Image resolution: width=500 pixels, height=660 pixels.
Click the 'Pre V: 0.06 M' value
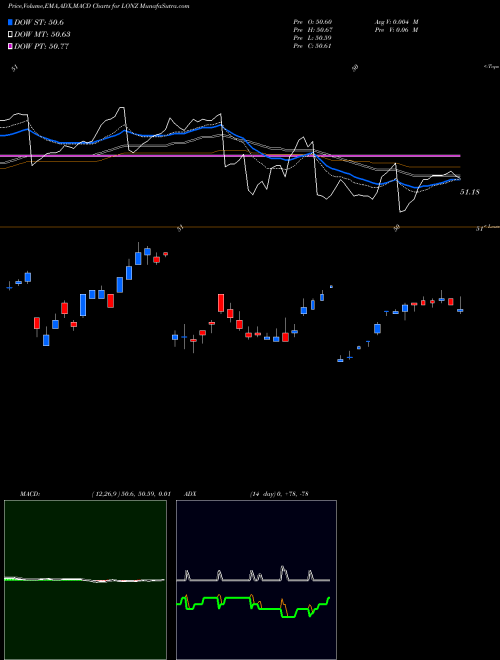click(x=396, y=30)
